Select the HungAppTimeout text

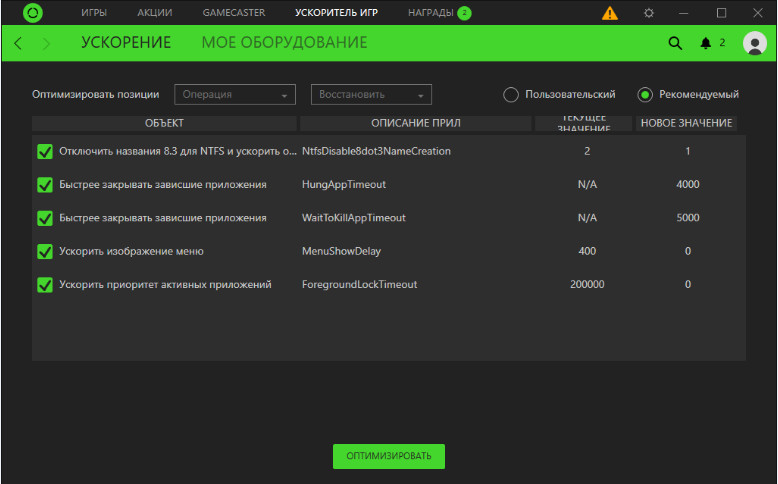tap(344, 185)
